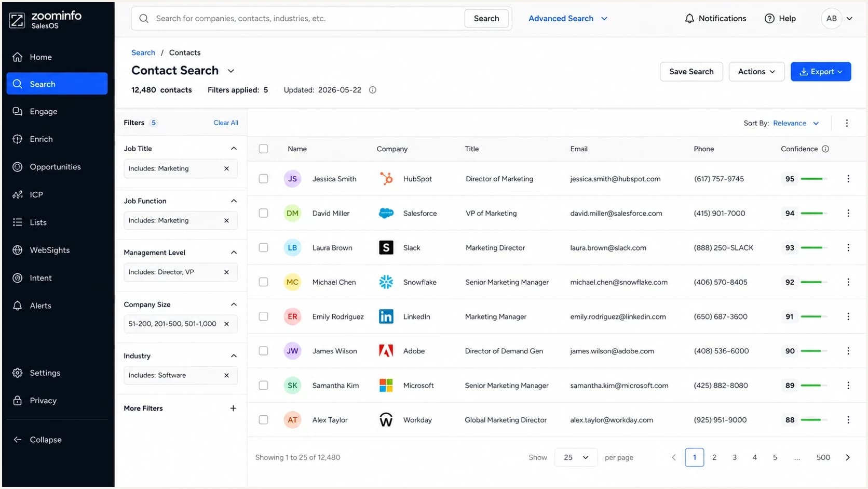Select the James Wilson row checkbox

(x=264, y=351)
